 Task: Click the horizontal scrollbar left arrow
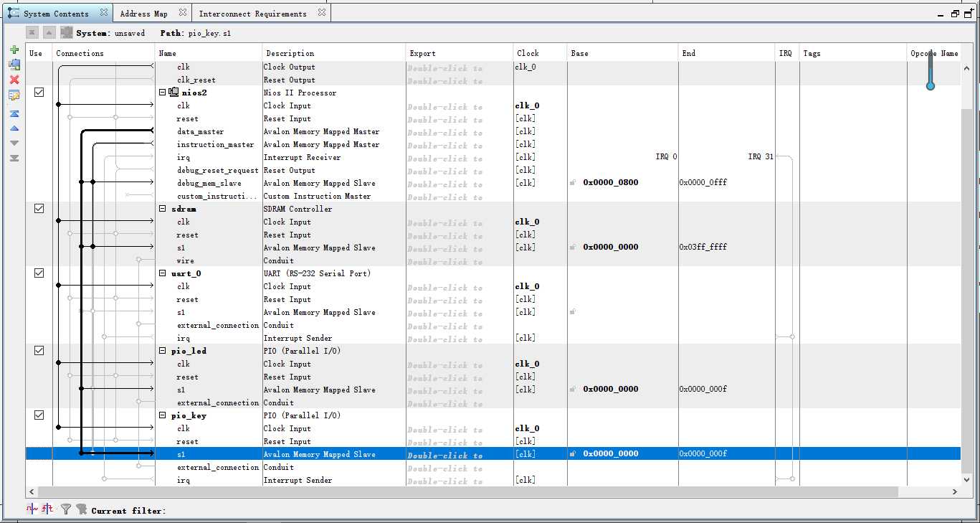coord(32,492)
